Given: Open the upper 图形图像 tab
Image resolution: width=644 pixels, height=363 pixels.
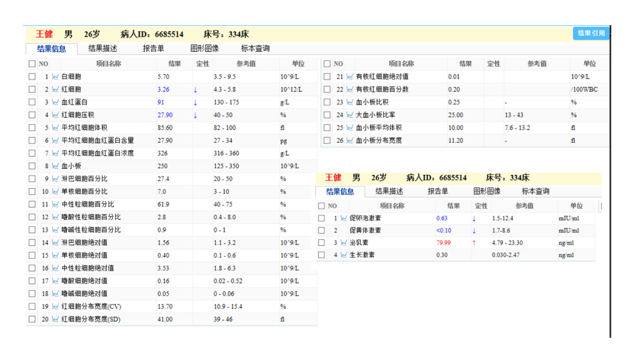Looking at the screenshot, I should pos(204,48).
